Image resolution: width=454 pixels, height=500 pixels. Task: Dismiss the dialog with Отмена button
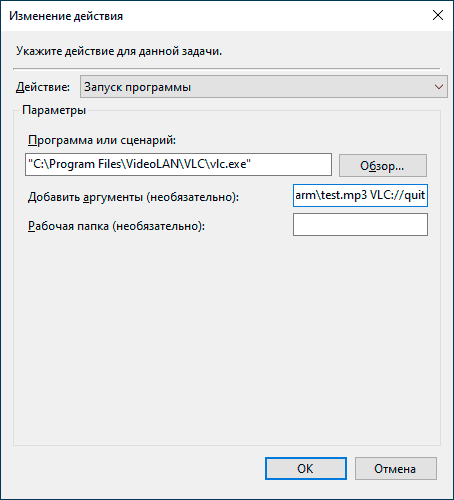click(x=396, y=468)
